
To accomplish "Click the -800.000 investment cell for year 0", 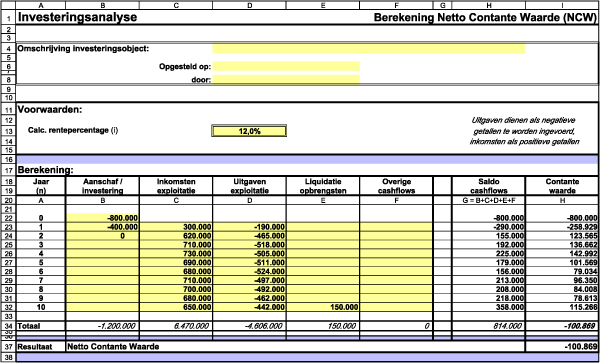I will (x=103, y=218).
